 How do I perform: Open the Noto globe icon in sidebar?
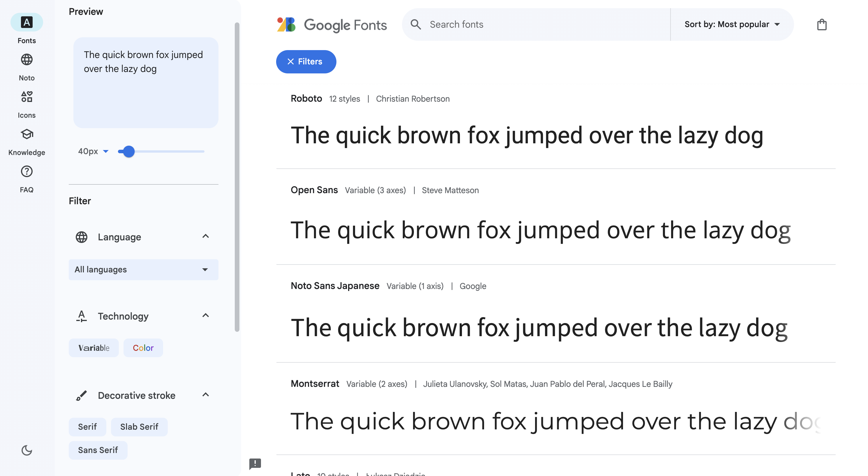point(27,60)
